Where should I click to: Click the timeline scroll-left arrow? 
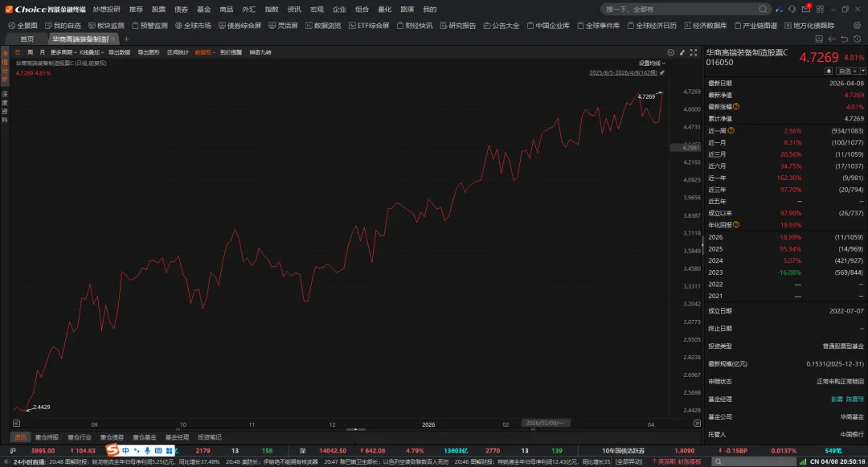tap(17, 424)
